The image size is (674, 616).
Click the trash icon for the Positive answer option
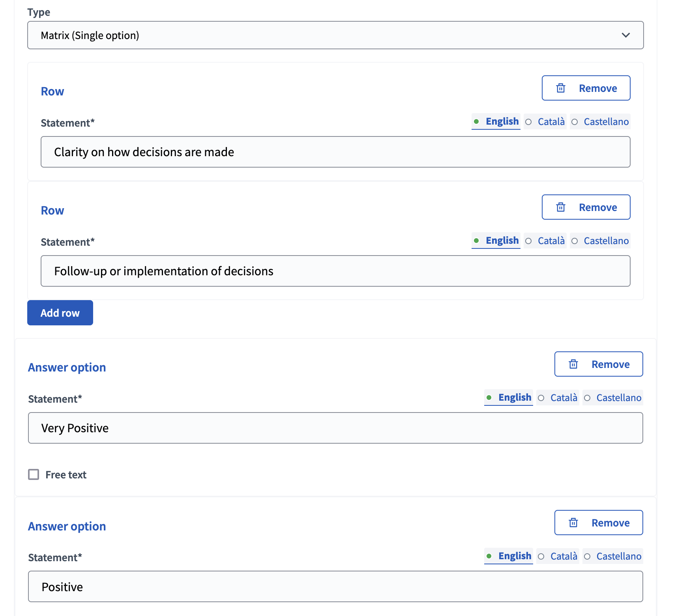click(573, 523)
